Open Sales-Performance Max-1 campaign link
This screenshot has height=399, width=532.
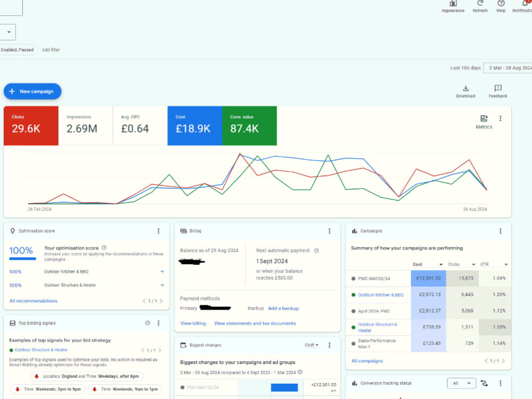pyautogui.click(x=377, y=343)
